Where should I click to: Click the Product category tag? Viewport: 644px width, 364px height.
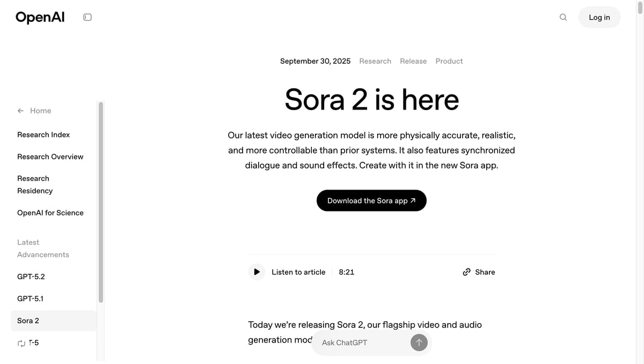click(449, 61)
